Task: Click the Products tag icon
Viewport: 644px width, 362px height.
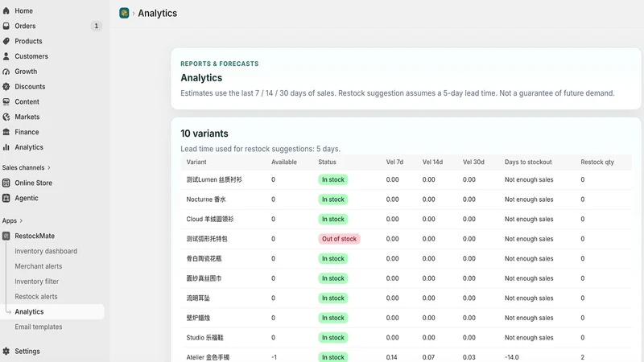Action: click(6, 41)
